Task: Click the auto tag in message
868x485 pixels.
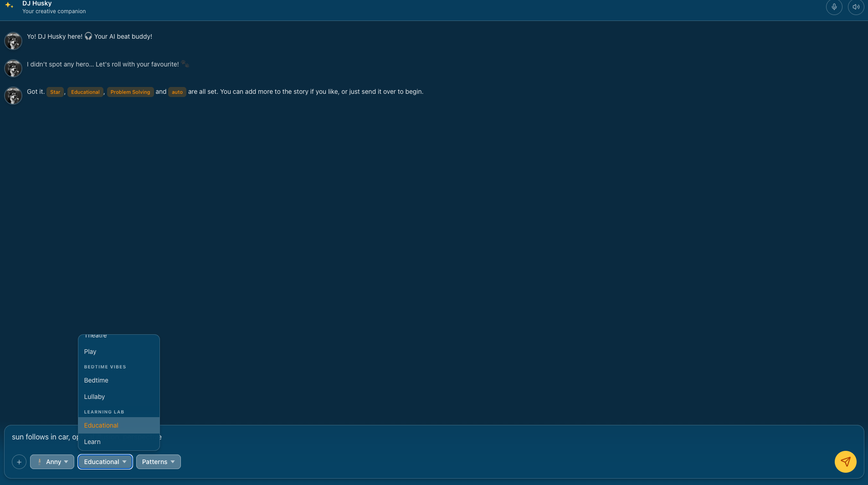Action: tap(177, 92)
